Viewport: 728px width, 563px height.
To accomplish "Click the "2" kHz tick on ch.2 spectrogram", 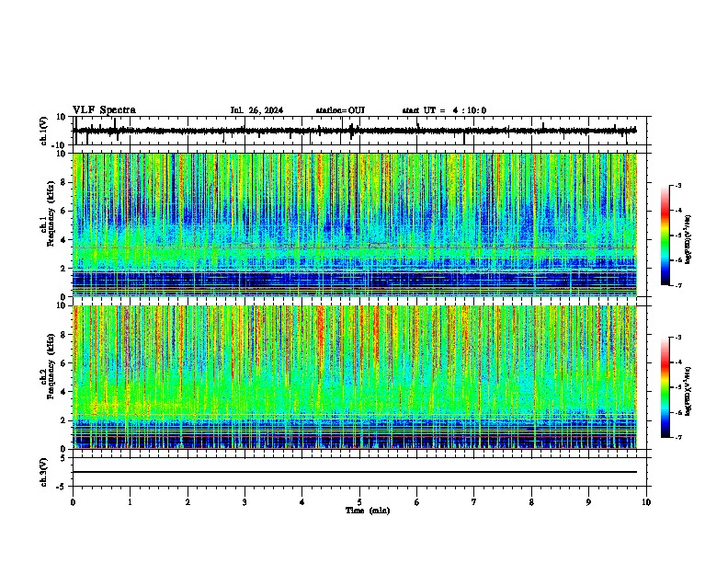I will (63, 420).
